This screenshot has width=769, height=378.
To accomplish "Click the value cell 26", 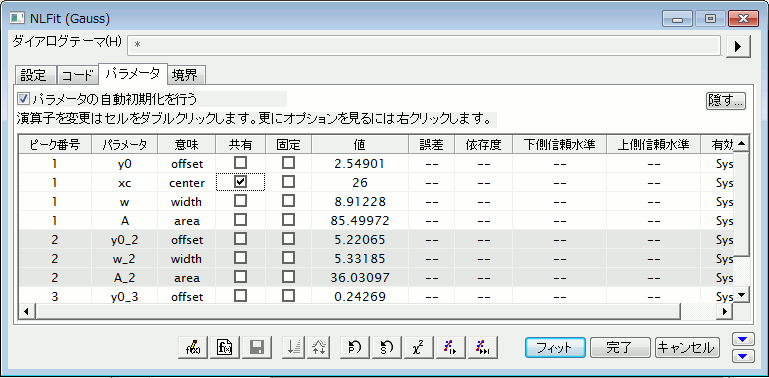I will click(x=360, y=182).
